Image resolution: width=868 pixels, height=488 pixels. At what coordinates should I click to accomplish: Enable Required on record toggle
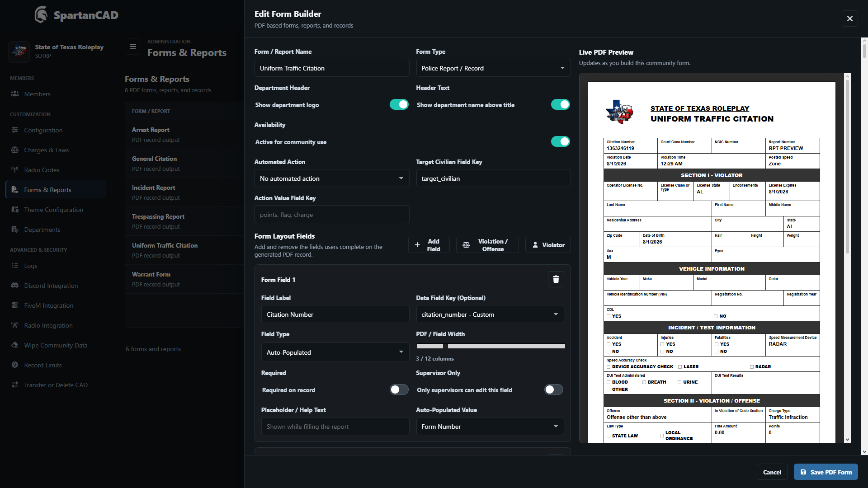(x=399, y=389)
